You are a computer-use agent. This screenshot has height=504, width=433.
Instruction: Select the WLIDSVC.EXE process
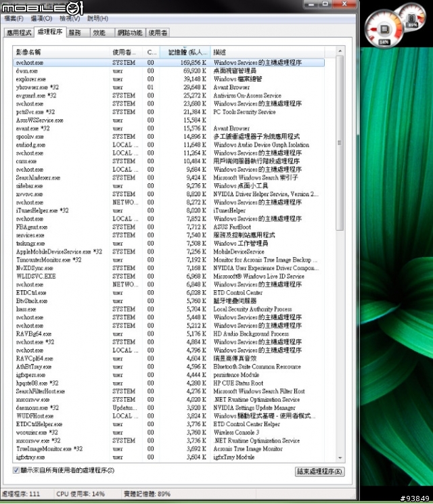click(168, 277)
